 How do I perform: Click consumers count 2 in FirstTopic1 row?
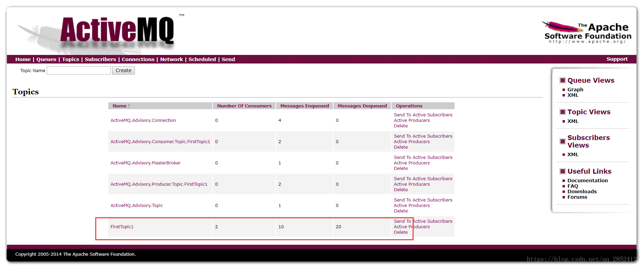(x=216, y=227)
